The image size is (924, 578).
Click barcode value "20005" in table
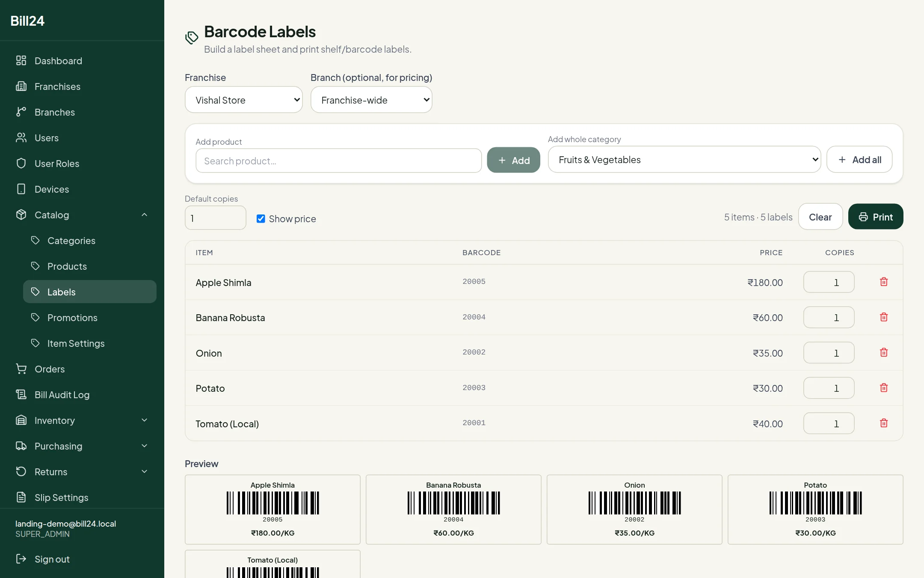(474, 281)
